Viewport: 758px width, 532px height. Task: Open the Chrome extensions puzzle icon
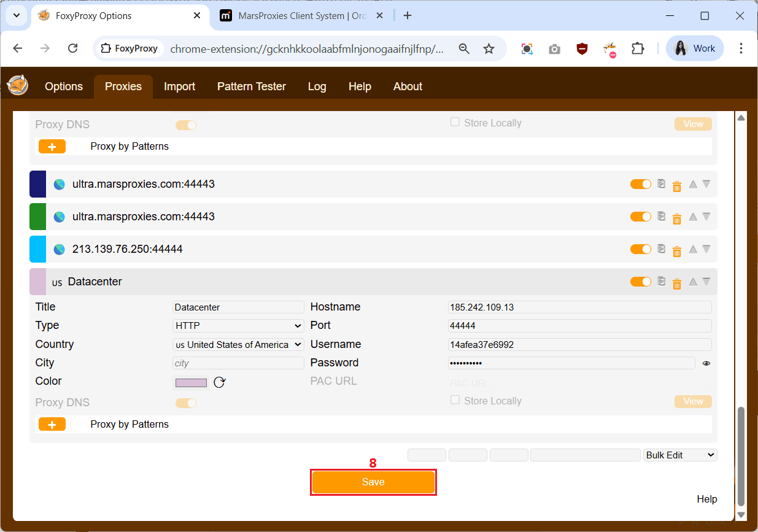pyautogui.click(x=638, y=48)
